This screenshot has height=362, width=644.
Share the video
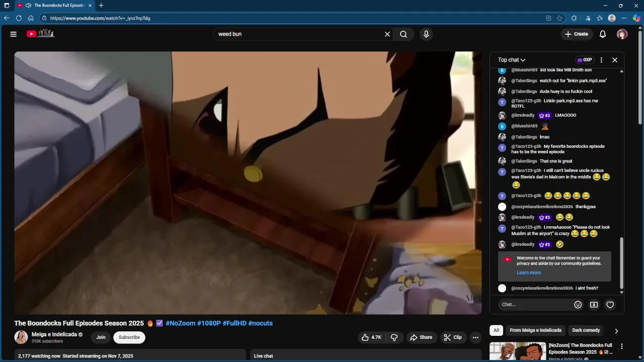[x=421, y=337]
